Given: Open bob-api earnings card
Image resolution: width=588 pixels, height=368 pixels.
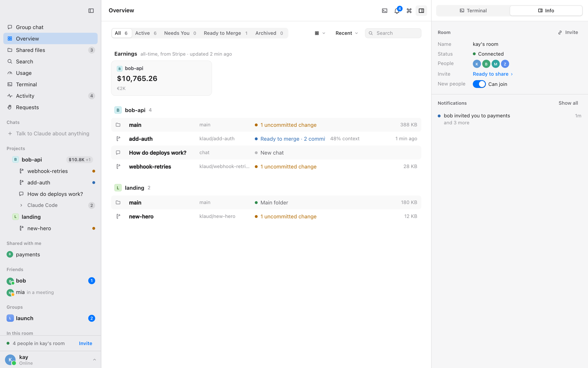Looking at the screenshot, I should coord(161,78).
